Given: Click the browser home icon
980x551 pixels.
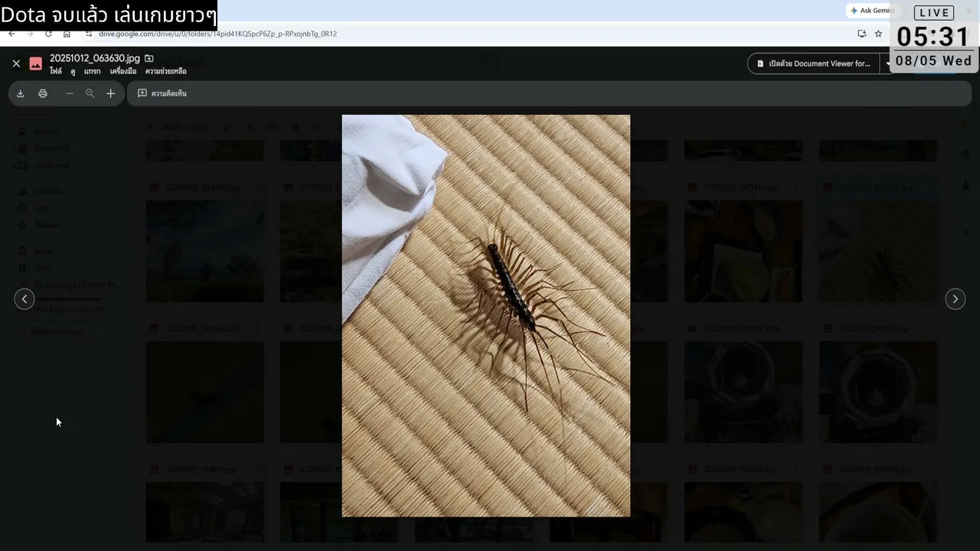Looking at the screenshot, I should [67, 34].
